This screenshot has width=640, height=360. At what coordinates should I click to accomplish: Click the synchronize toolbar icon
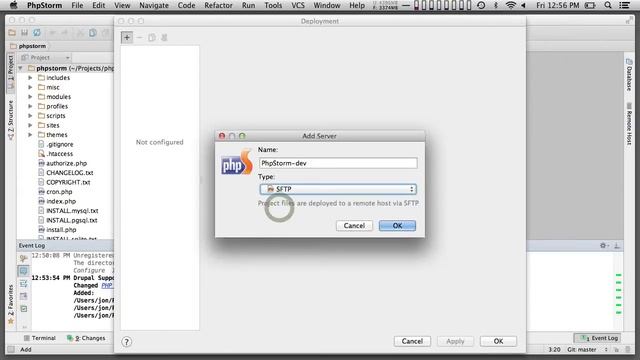click(x=37, y=33)
